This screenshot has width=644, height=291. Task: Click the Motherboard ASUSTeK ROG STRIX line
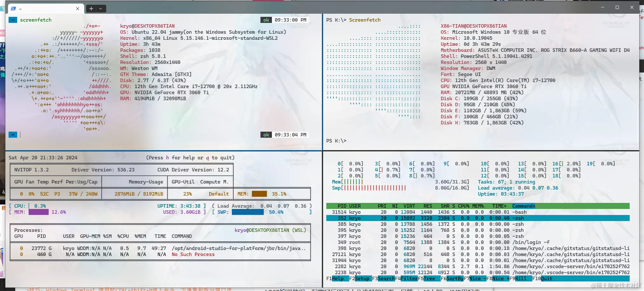(x=535, y=50)
